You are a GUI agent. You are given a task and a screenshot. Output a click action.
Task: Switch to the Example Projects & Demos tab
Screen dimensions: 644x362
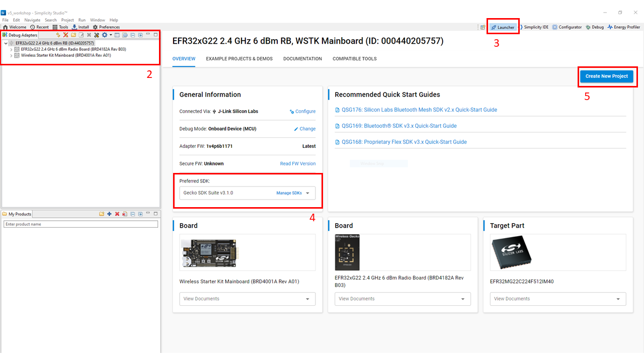coord(239,59)
